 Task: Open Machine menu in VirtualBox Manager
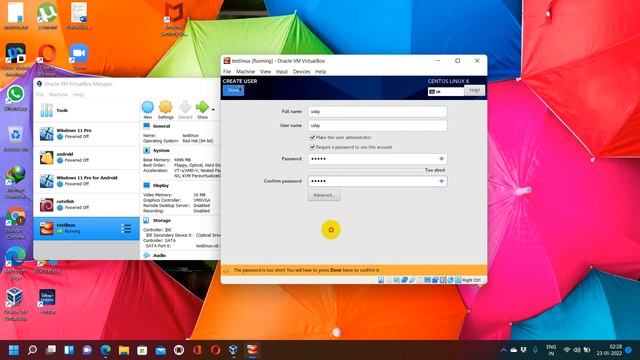[58, 94]
